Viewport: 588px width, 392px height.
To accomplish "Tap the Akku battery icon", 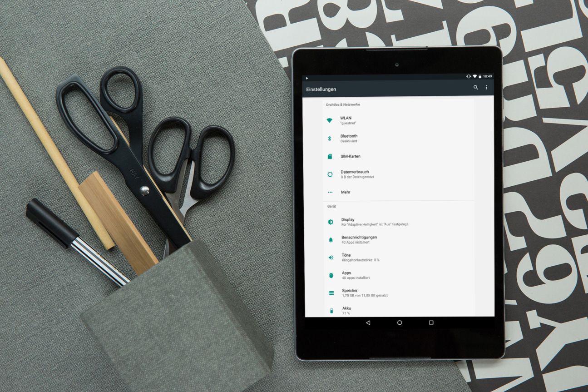I will pyautogui.click(x=331, y=311).
